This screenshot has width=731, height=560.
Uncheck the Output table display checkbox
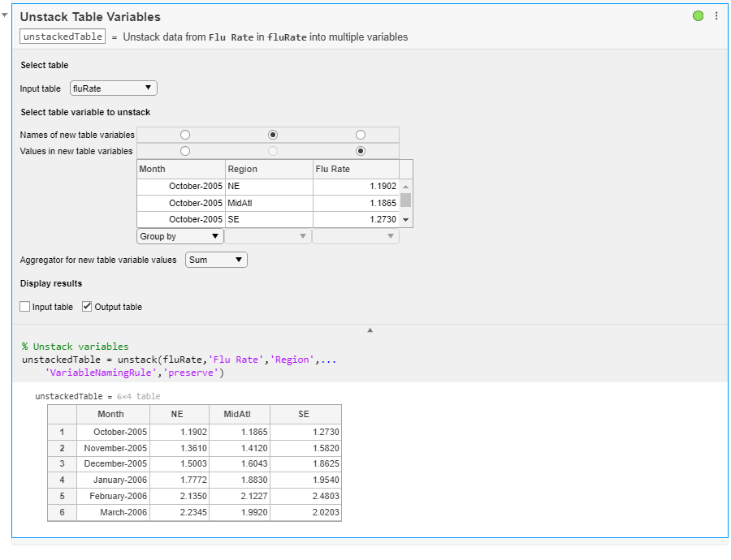tap(88, 307)
